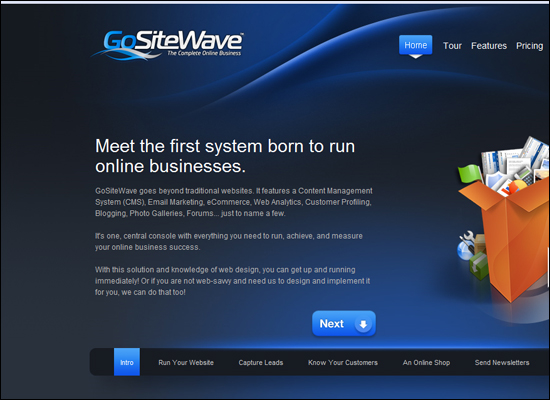Click the GoSiteWave logo
The width and height of the screenshot is (550, 400).
pyautogui.click(x=167, y=45)
